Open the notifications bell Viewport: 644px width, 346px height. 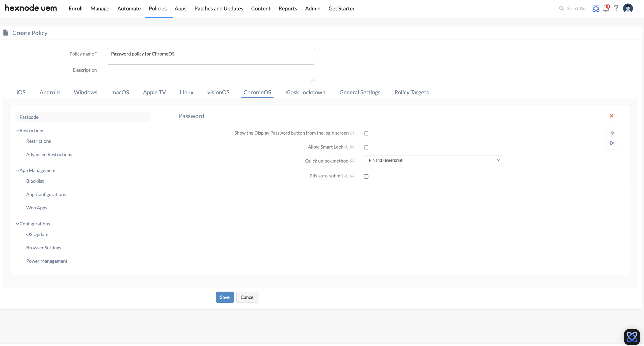click(x=606, y=8)
